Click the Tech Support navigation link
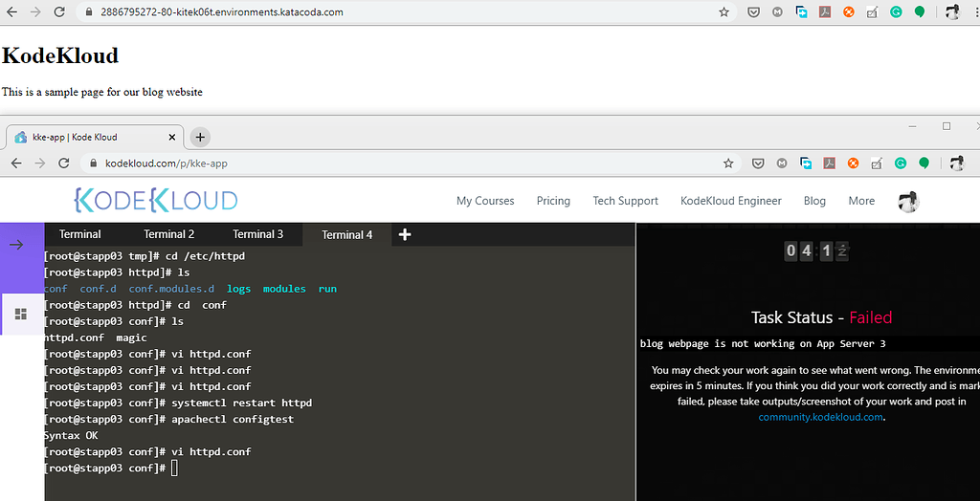Image resolution: width=980 pixels, height=501 pixels. click(626, 201)
